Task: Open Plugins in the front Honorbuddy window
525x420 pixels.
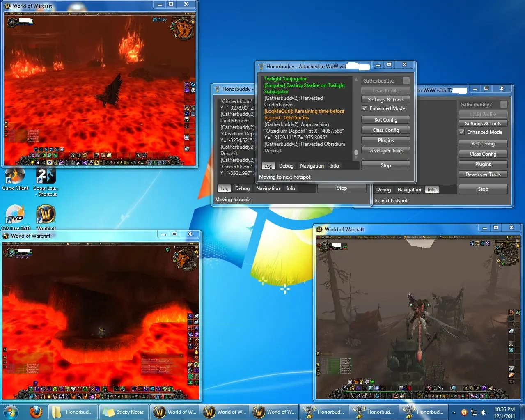Action: (x=385, y=140)
